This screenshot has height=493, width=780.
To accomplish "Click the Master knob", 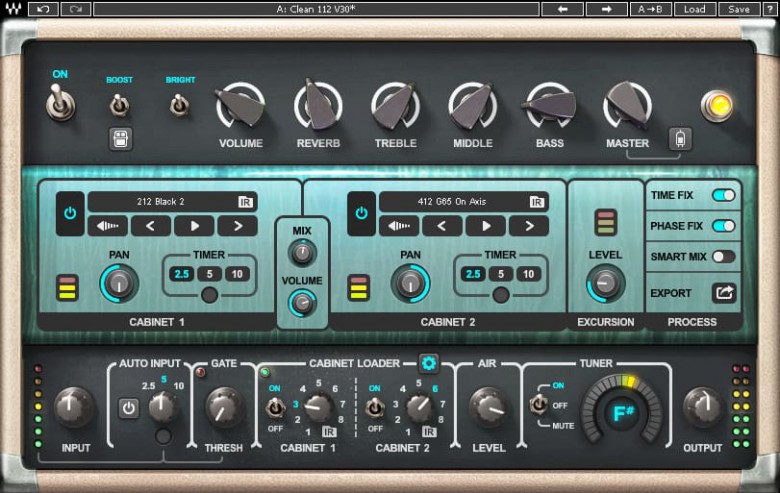I will point(627,105).
